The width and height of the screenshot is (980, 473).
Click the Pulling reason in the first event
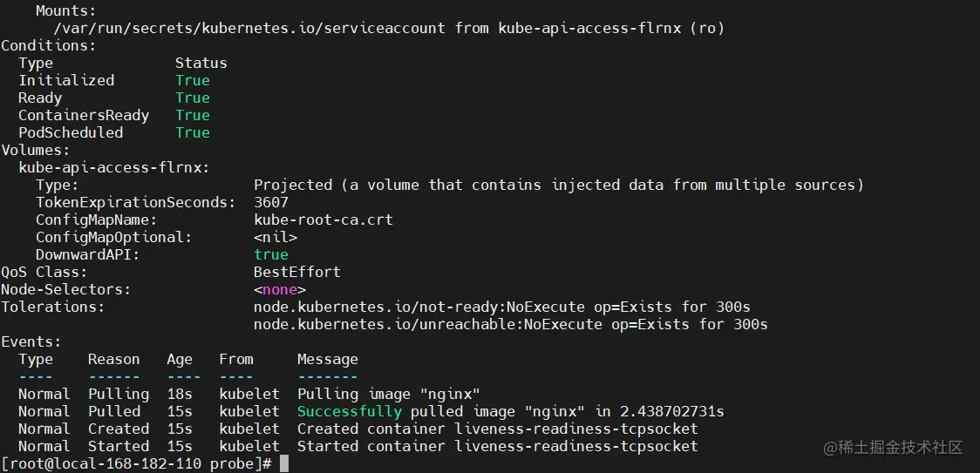click(119, 395)
